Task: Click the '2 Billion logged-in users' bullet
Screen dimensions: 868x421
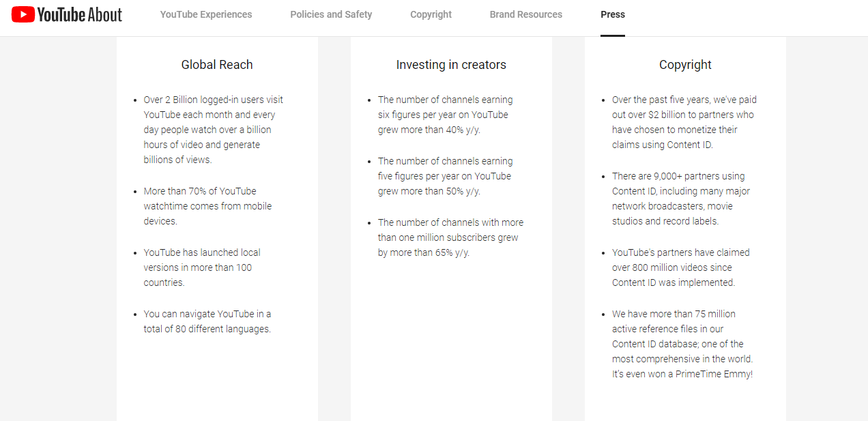Action: pos(213,130)
